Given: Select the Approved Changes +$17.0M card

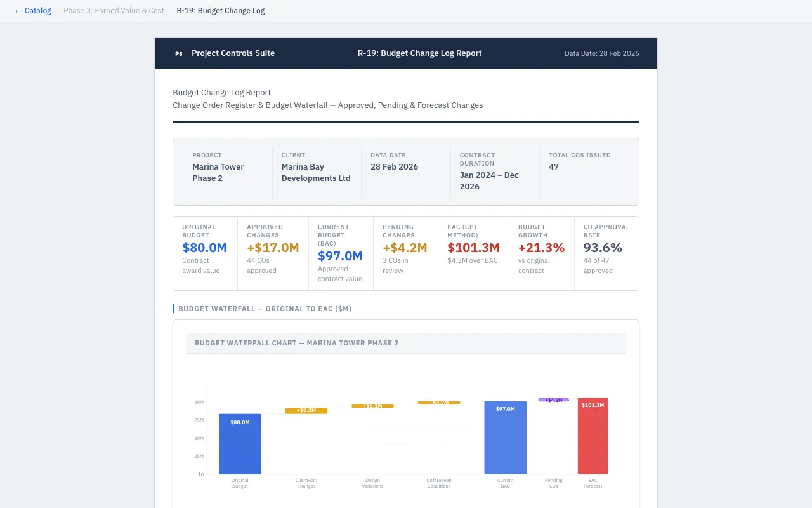Looking at the screenshot, I should (273, 253).
